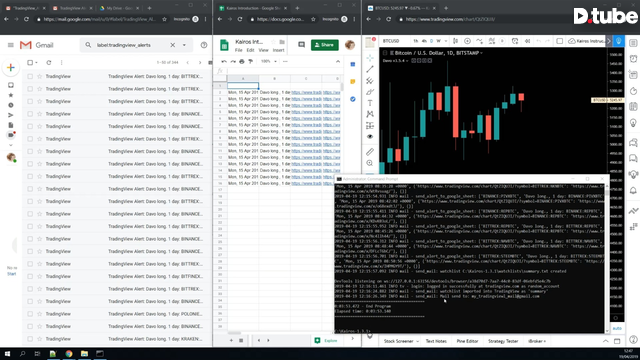Screen dimensions: 640x360
Task: Select the text tool in TradingView
Action: coord(370,103)
